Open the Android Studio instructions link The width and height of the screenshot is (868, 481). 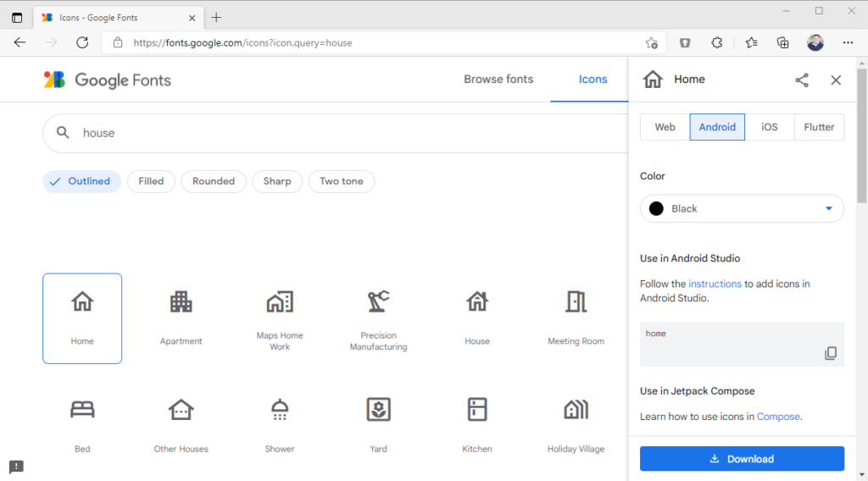(715, 284)
